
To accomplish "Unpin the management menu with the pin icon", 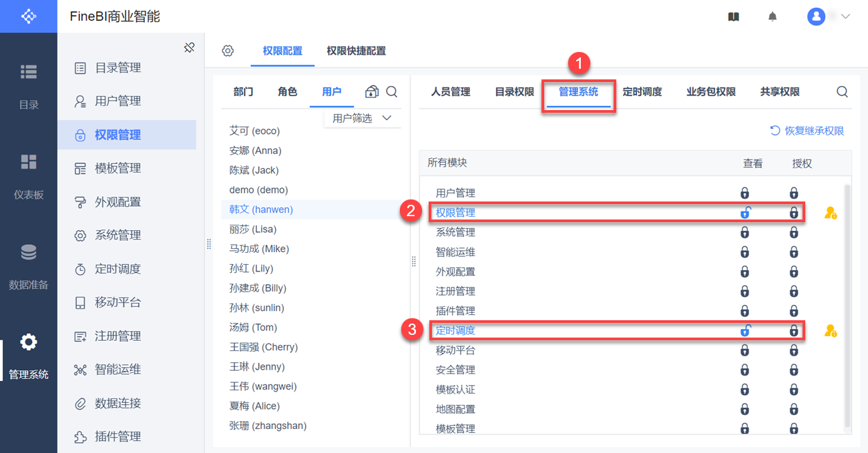I will 189,47.
